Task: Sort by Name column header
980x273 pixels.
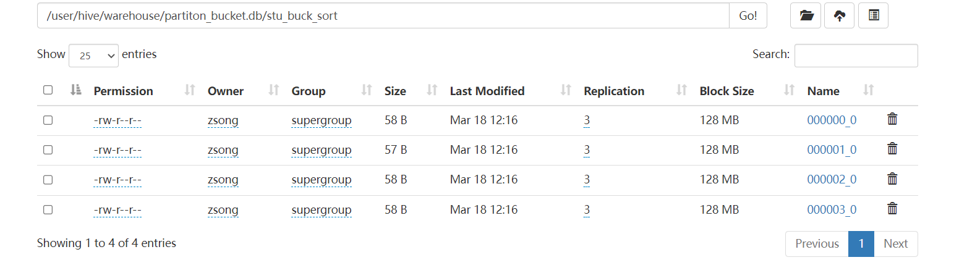Action: pyautogui.click(x=824, y=91)
